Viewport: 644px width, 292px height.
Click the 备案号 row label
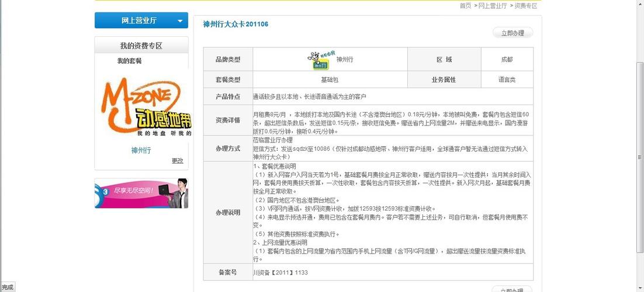(x=228, y=272)
